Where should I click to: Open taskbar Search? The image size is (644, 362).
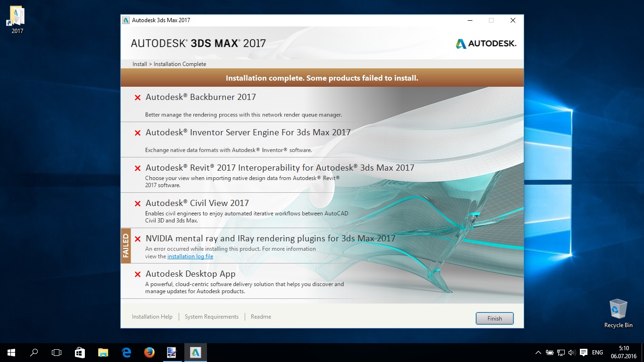pos(34,352)
